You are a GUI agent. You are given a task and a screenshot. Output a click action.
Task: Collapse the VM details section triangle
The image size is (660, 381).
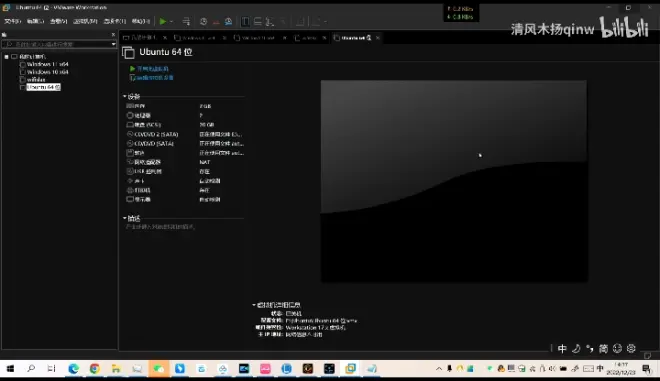(254, 305)
